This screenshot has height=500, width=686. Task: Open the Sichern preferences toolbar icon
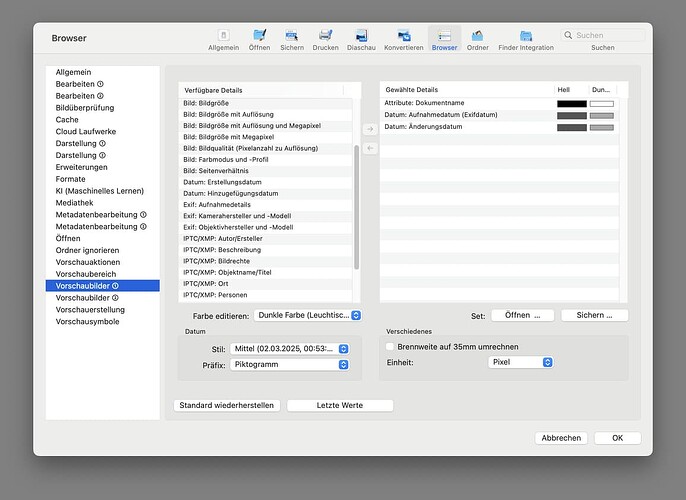(292, 39)
